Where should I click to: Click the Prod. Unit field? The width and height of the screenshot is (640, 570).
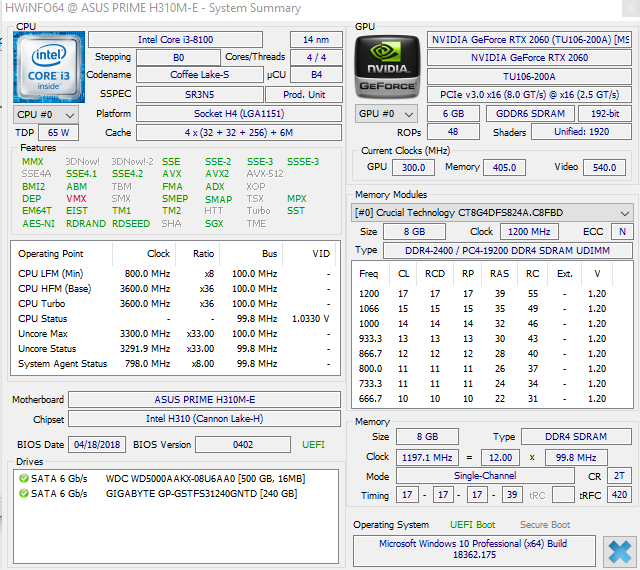pyautogui.click(x=304, y=95)
